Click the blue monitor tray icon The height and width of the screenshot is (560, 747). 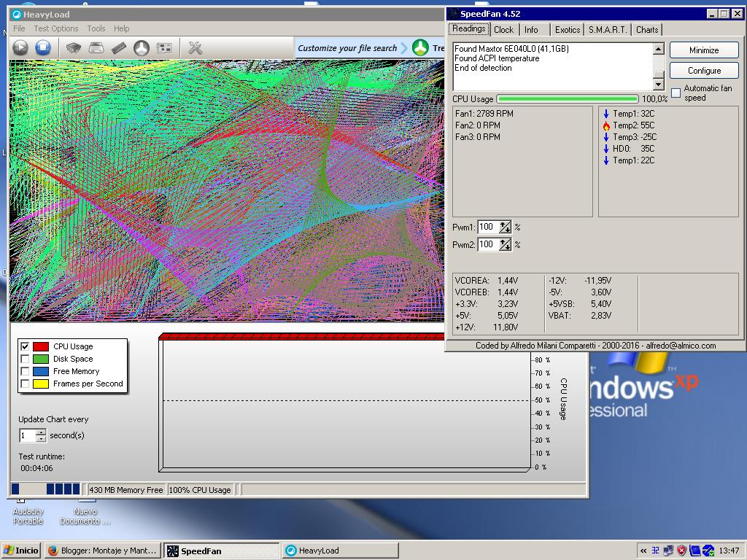pyautogui.click(x=694, y=551)
